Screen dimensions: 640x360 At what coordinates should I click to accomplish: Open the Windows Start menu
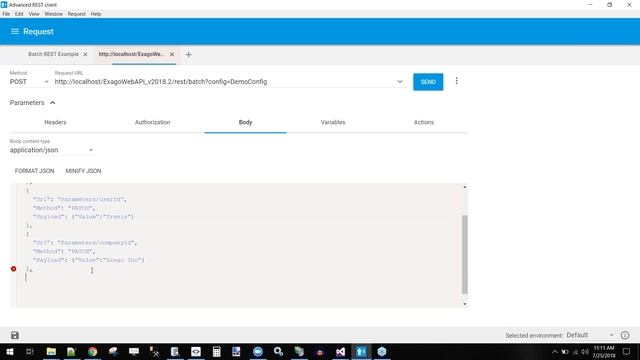click(10, 351)
